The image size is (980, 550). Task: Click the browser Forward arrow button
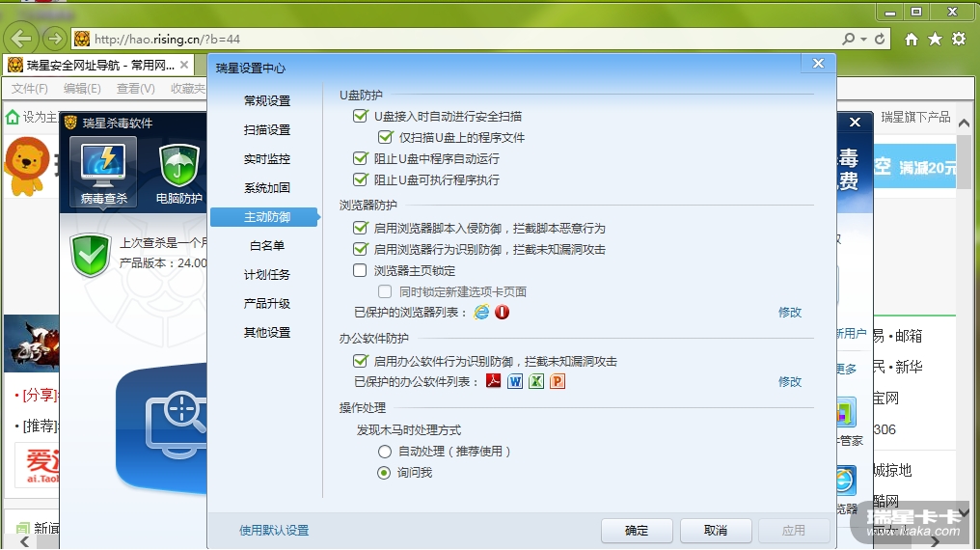pyautogui.click(x=55, y=39)
